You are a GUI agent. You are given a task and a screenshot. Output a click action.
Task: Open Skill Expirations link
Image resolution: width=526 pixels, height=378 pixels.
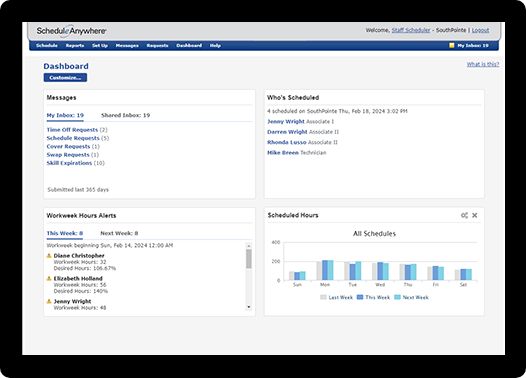pyautogui.click(x=69, y=163)
